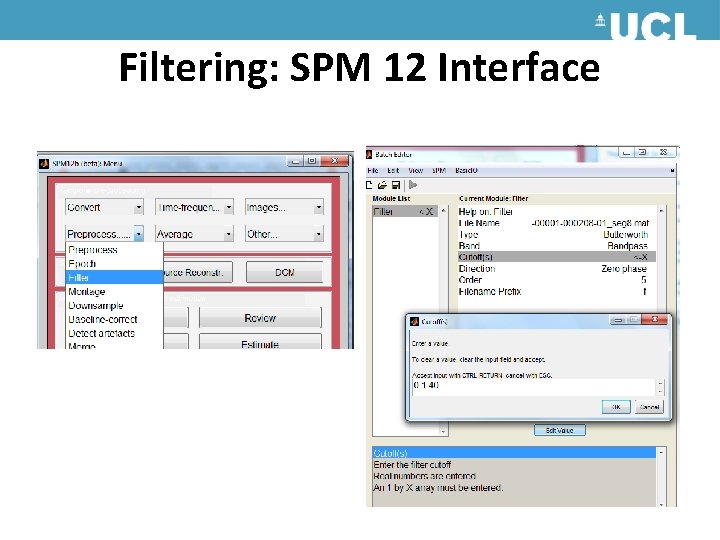Click up arrow of Current Module scrollbar

(x=661, y=211)
